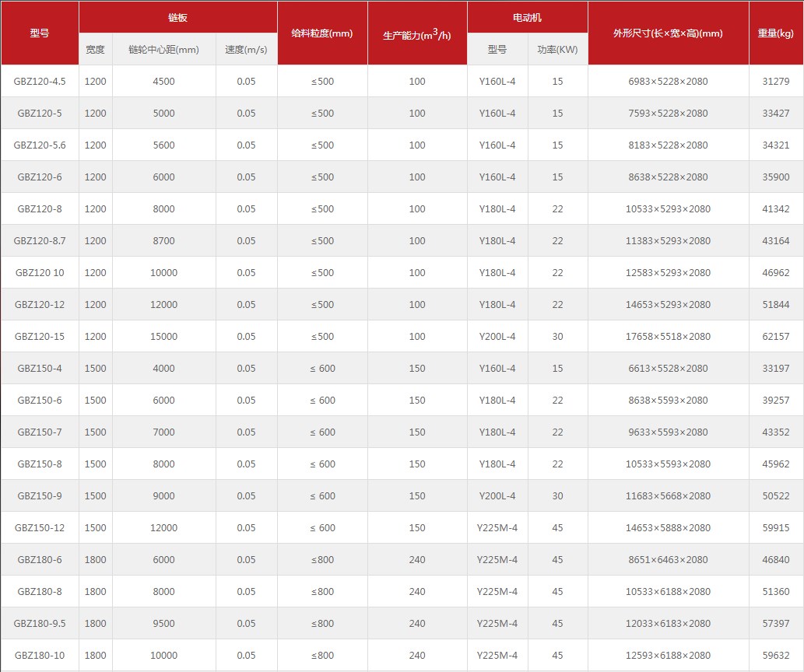Image resolution: width=804 pixels, height=672 pixels.
Task: Click the 速度(m/s) sub-header
Action: tap(246, 50)
